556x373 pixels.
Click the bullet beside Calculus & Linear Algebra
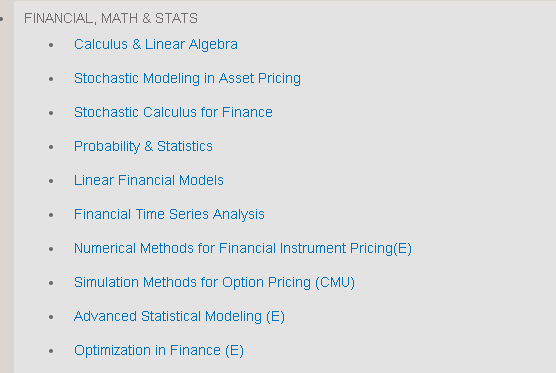51,45
